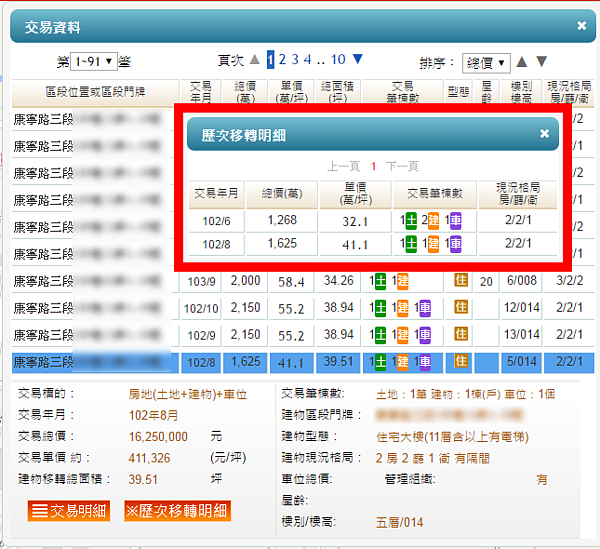600x549 pixels.
Task: Click green 土 icon in popup 102/6 row
Action: [411, 221]
